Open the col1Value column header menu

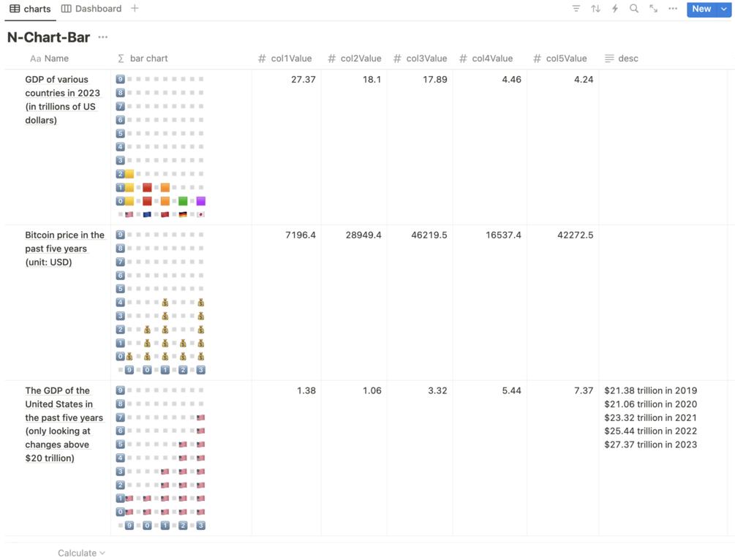click(x=286, y=58)
